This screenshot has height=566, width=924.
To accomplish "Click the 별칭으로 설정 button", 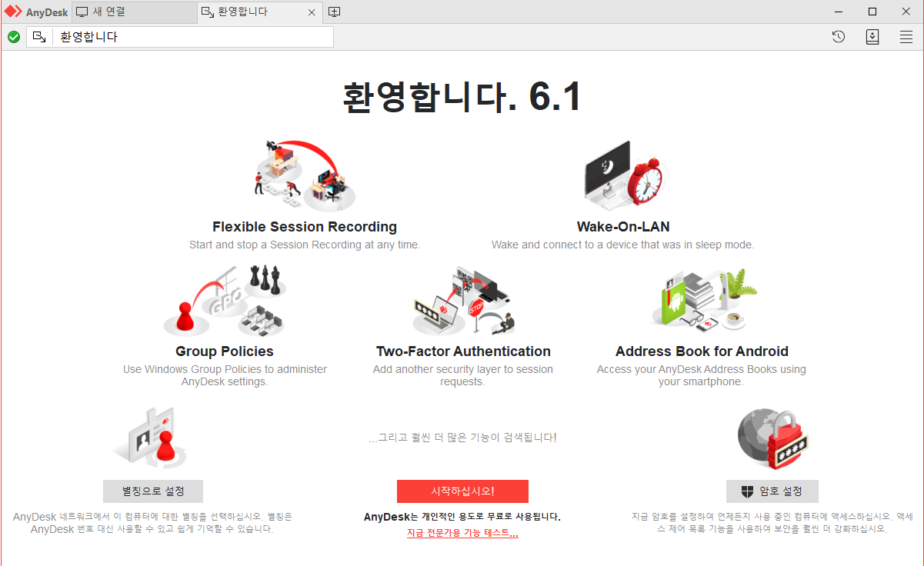I will 153,491.
